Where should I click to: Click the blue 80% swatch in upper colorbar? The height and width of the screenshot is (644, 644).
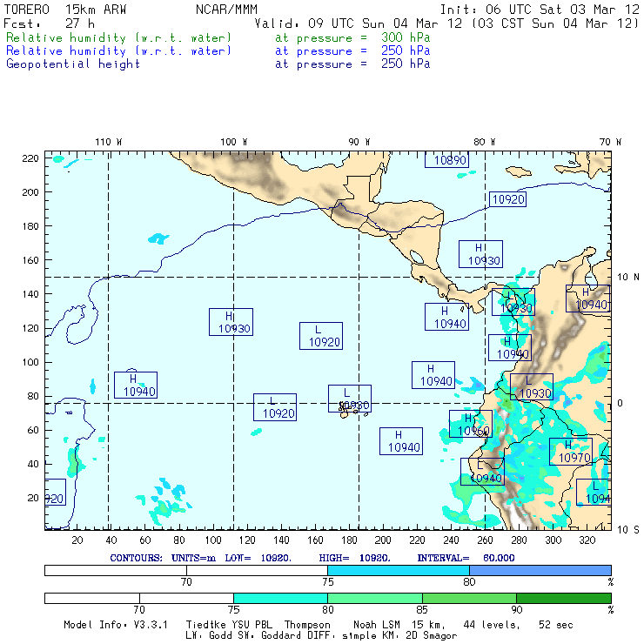pos(540,570)
